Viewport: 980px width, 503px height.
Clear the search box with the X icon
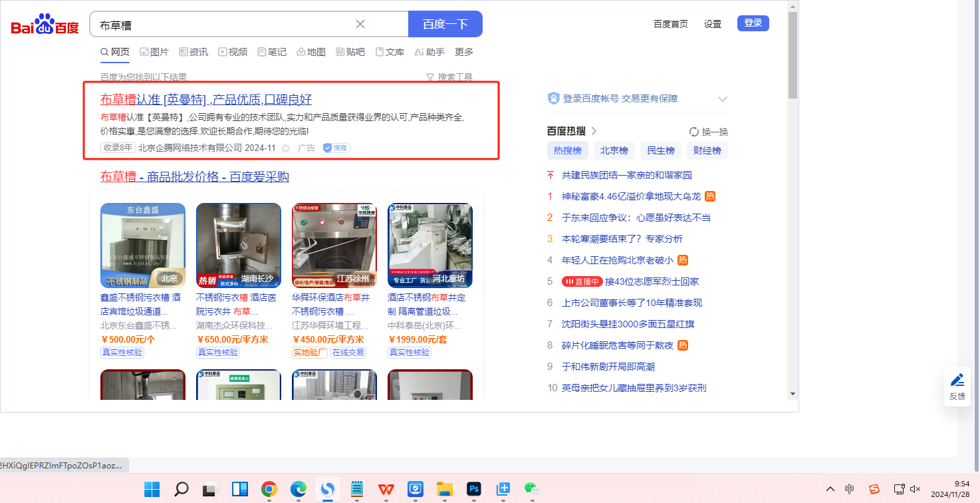[360, 24]
